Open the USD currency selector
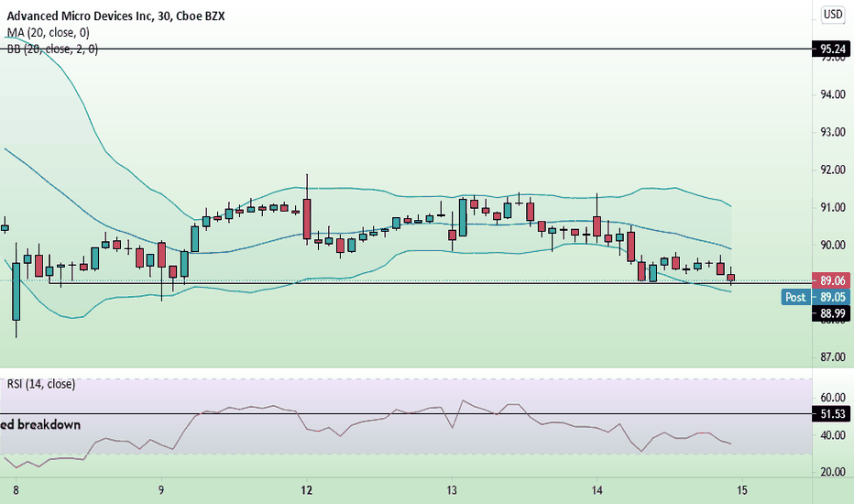The height and width of the screenshot is (504, 854). click(x=833, y=14)
